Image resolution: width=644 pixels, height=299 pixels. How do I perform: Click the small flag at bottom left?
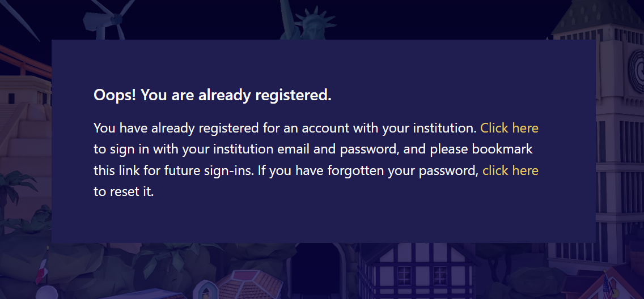41,272
